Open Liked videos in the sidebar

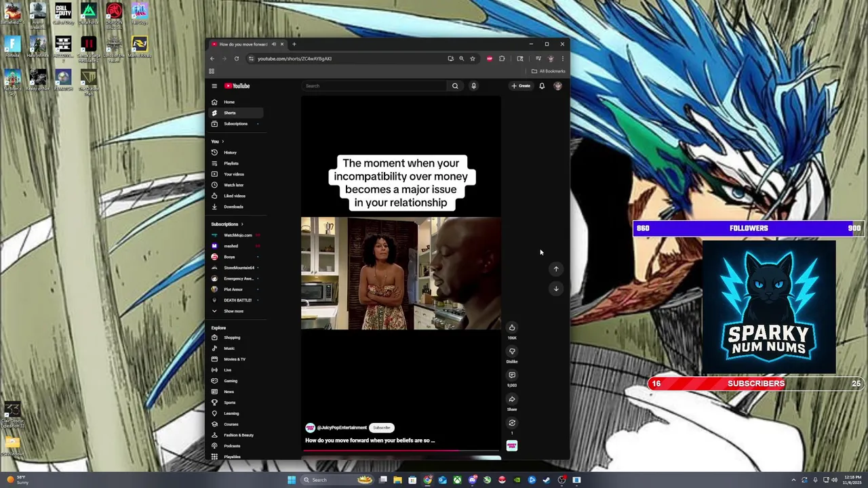[x=235, y=196]
